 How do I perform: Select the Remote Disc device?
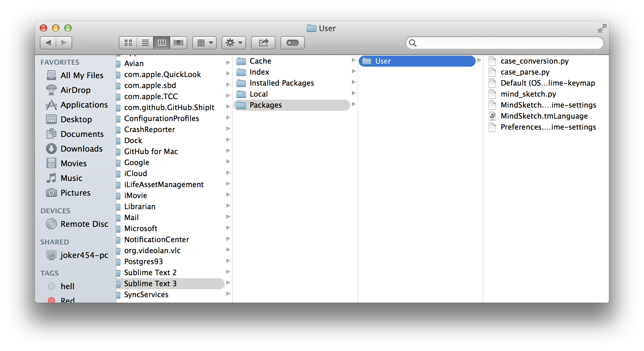84,224
